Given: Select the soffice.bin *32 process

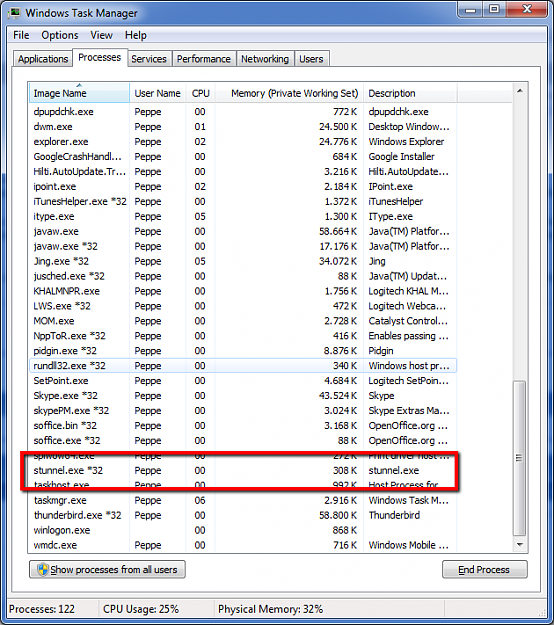Looking at the screenshot, I should point(243,426).
